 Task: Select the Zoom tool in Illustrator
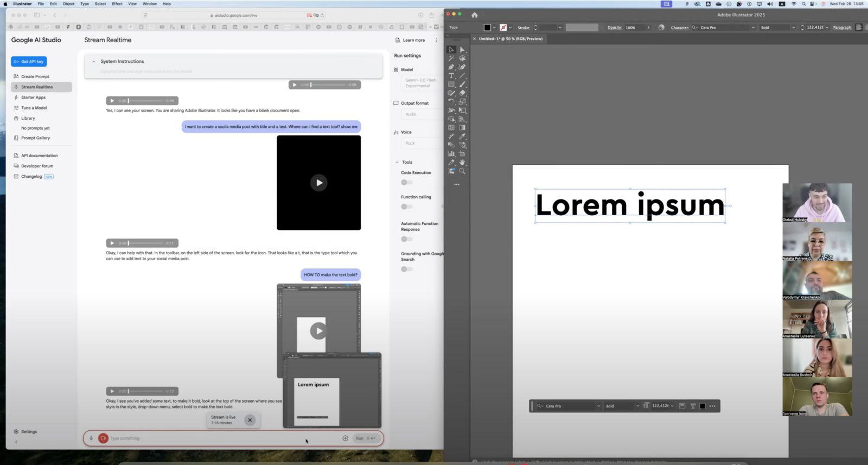[462, 171]
